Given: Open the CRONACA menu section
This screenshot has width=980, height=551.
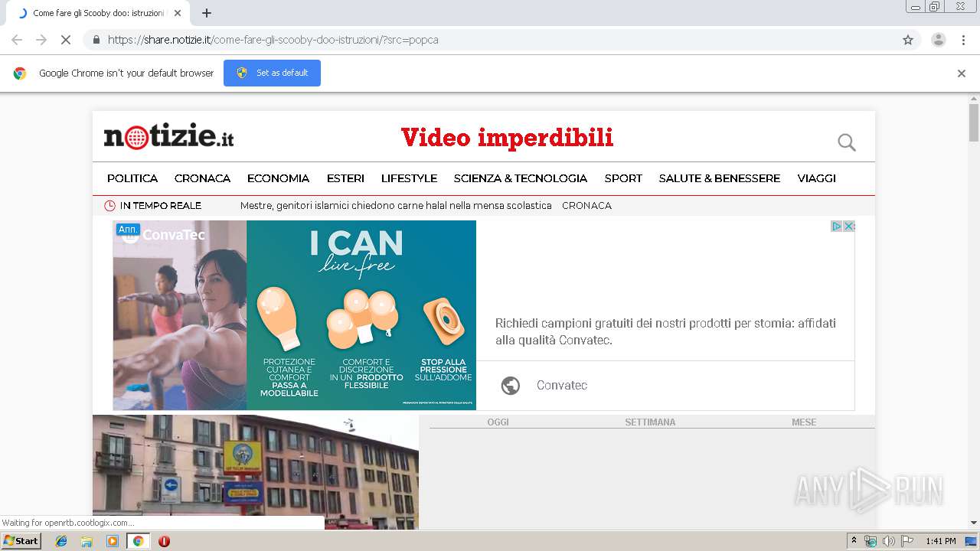Looking at the screenshot, I should click(x=202, y=178).
